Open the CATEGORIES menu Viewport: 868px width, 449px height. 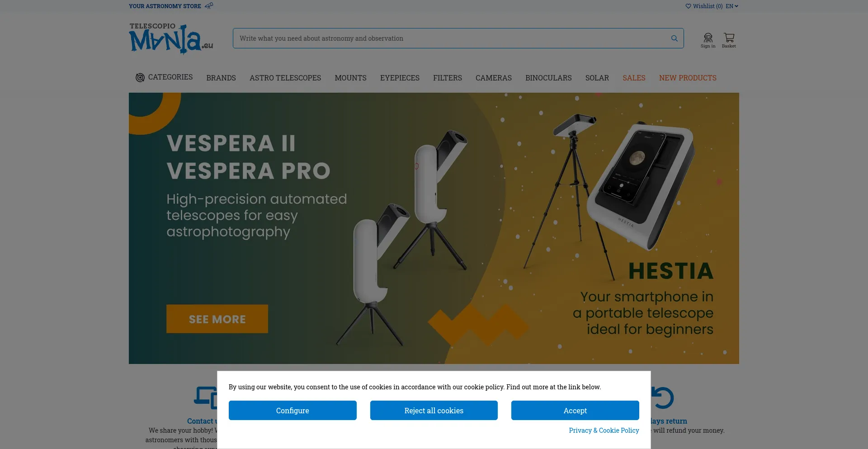[170, 77]
